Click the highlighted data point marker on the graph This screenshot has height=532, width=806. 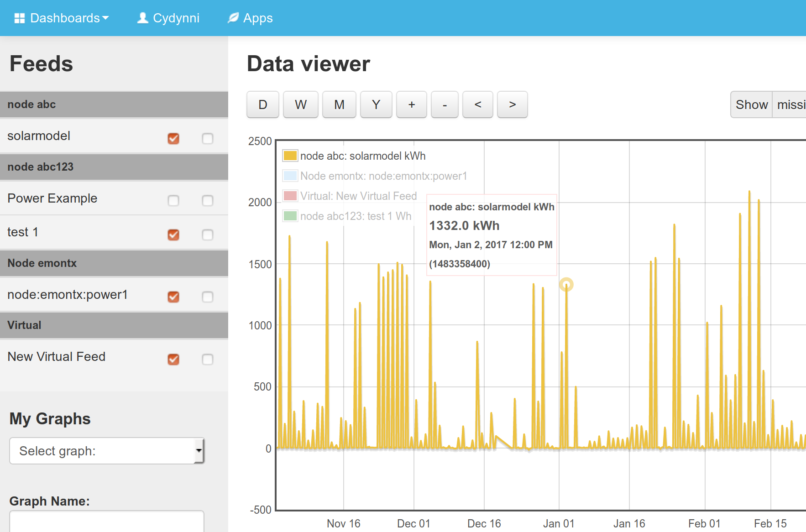tap(566, 285)
